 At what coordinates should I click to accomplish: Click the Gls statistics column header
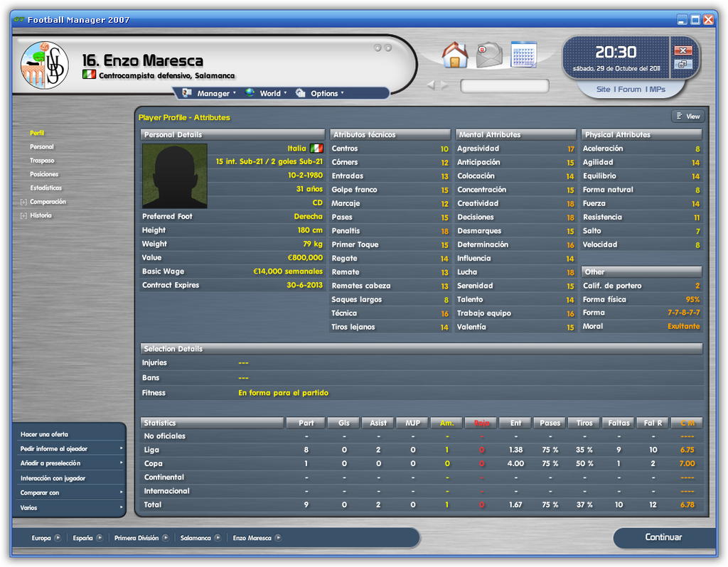point(344,423)
